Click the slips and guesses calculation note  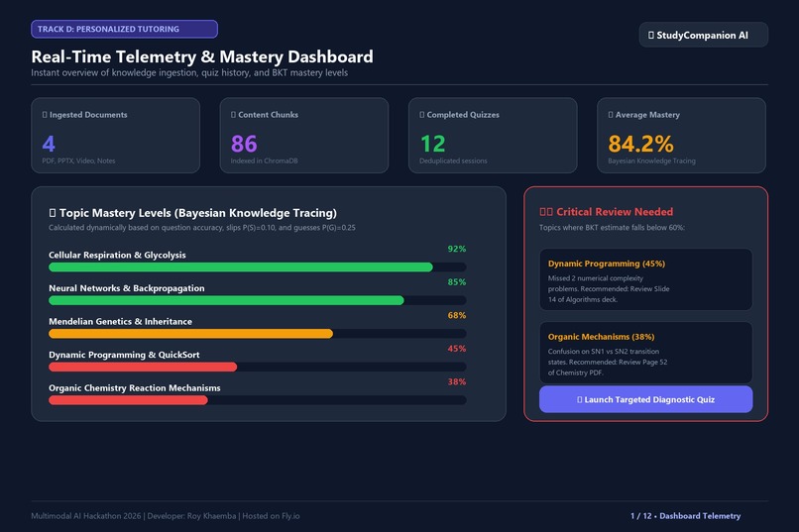click(202, 228)
